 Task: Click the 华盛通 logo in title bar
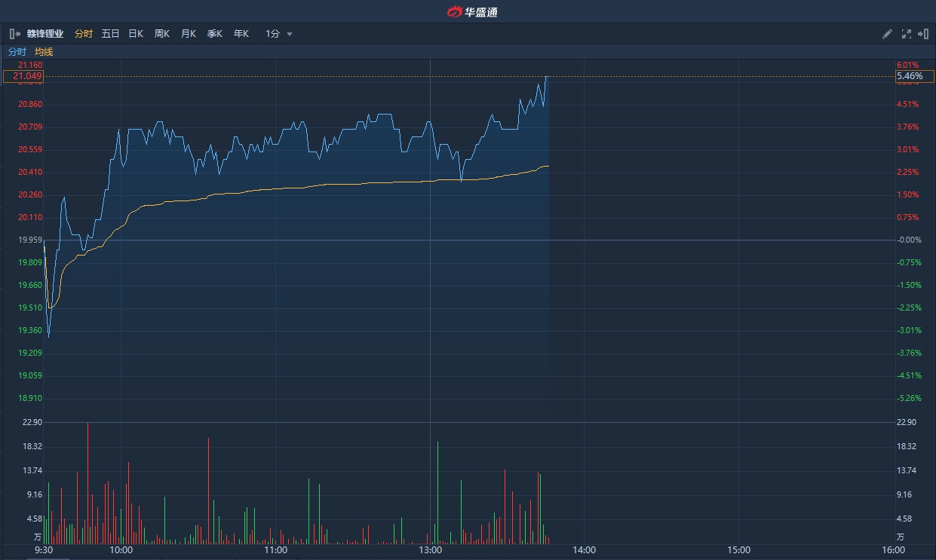[x=472, y=11]
